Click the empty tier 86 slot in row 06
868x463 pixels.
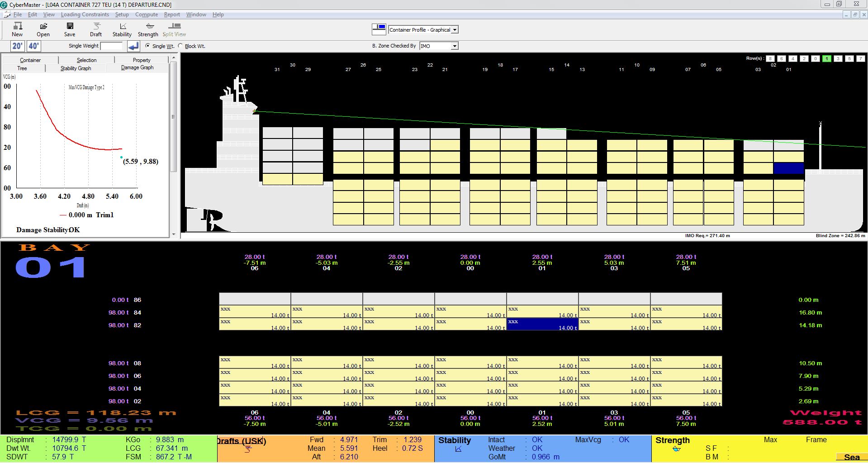255,299
